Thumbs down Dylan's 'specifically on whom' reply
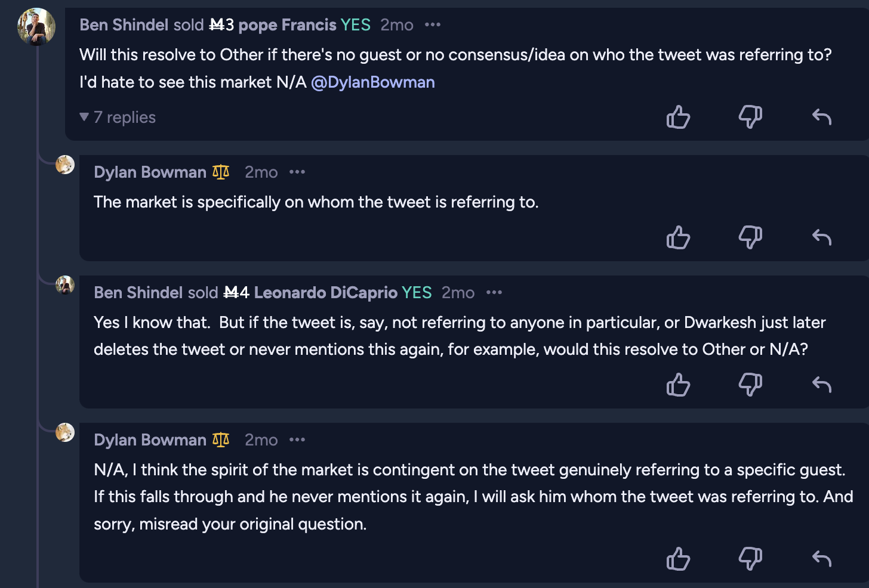 click(x=750, y=237)
